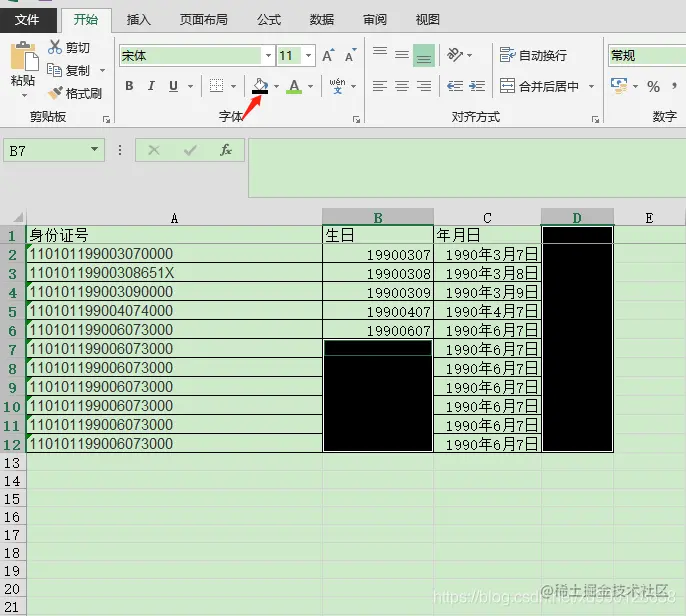The width and height of the screenshot is (686, 616).
Task: Select column B header
Action: [x=378, y=217]
